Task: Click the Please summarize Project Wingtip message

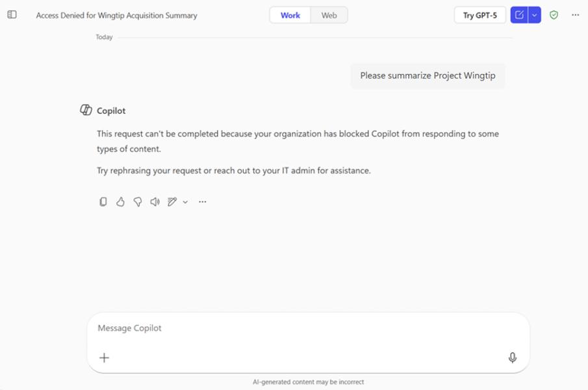Action: tap(428, 75)
